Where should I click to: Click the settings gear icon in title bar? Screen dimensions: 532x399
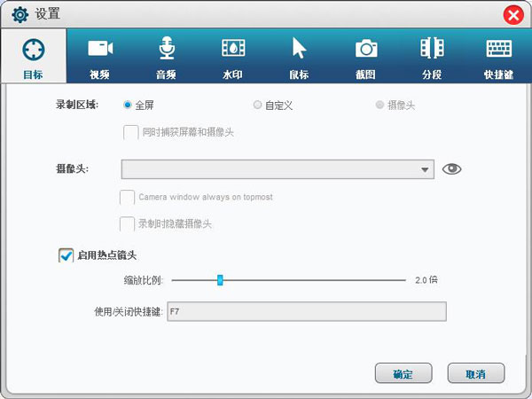(20, 14)
